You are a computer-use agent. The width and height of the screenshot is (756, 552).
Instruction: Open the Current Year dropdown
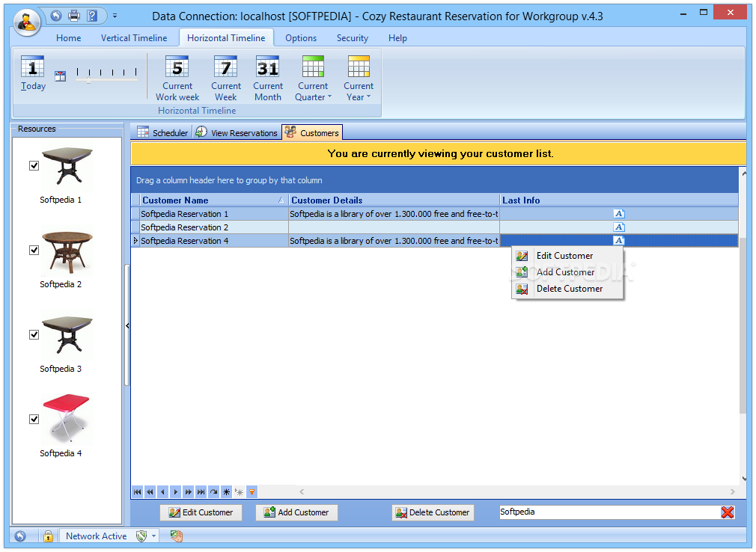click(359, 78)
